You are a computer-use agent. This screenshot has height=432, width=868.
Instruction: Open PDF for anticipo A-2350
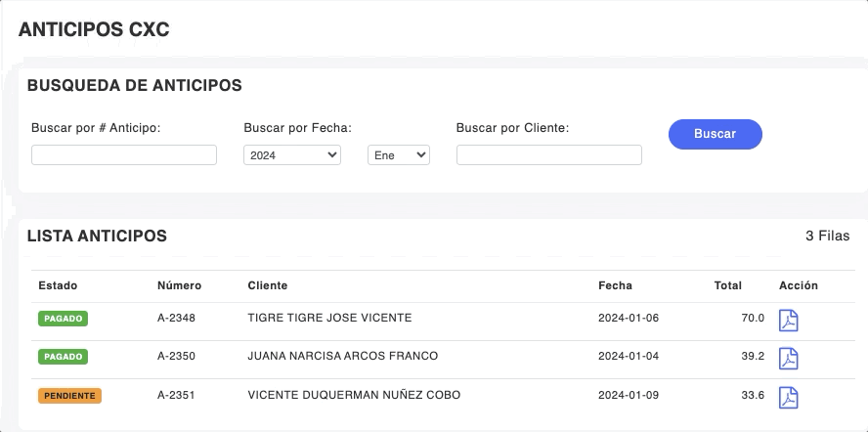click(788, 359)
